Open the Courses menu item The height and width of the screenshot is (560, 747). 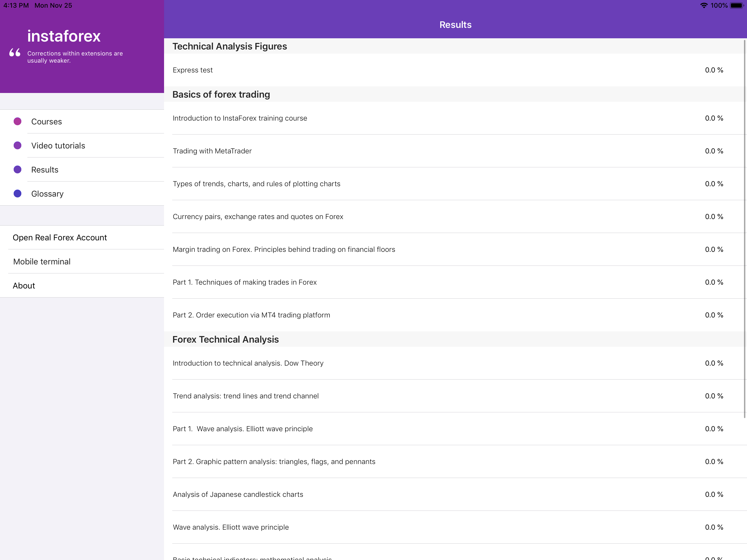point(46,122)
